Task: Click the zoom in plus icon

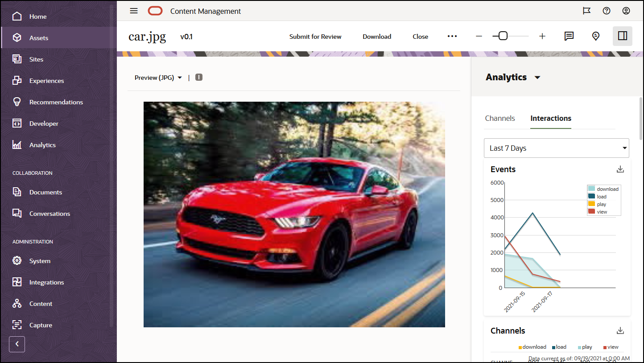Action: [542, 36]
